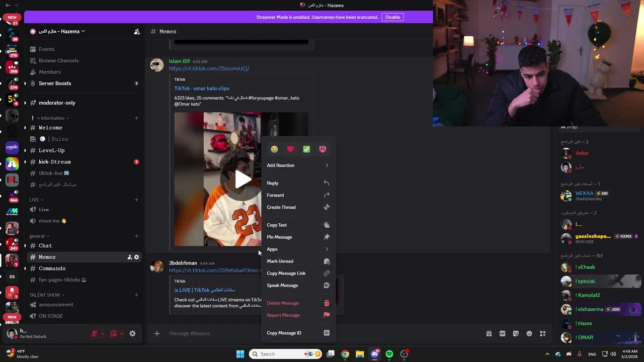Add channel to LIVE category

(x=136, y=200)
